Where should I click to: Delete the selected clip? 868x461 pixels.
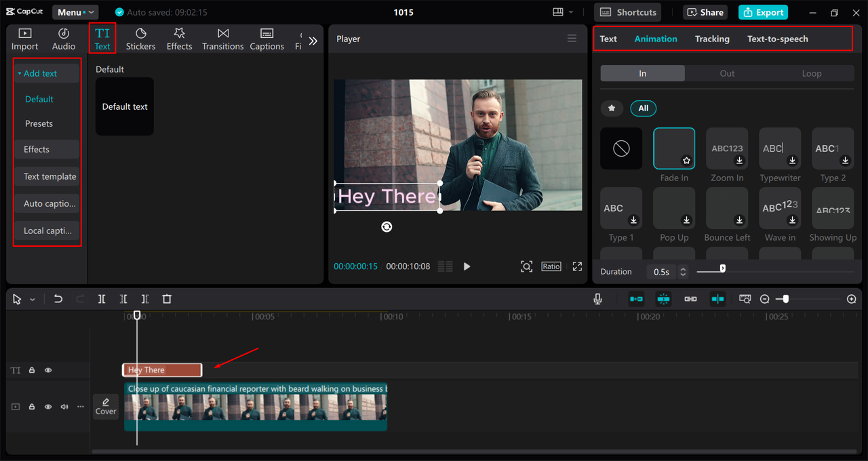click(167, 299)
